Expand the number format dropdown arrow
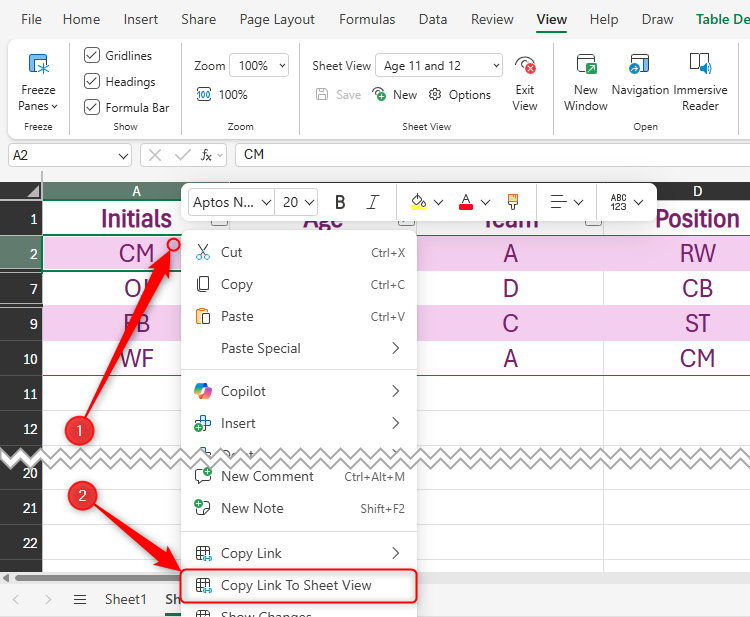 click(639, 202)
